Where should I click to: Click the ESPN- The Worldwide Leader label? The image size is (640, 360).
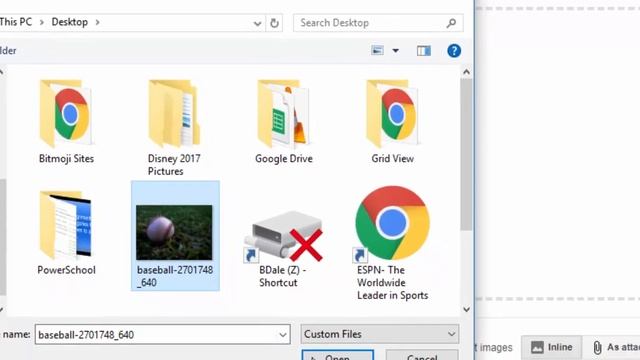coord(392,283)
